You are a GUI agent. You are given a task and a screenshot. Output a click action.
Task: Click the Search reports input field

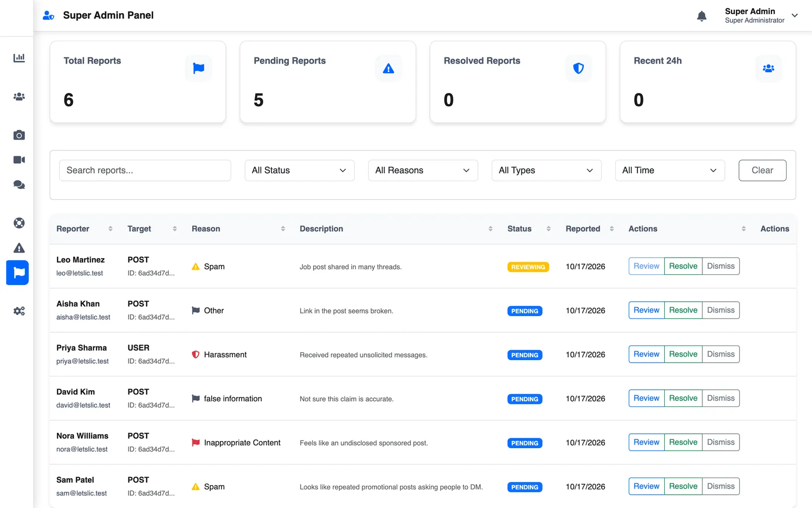pos(145,171)
